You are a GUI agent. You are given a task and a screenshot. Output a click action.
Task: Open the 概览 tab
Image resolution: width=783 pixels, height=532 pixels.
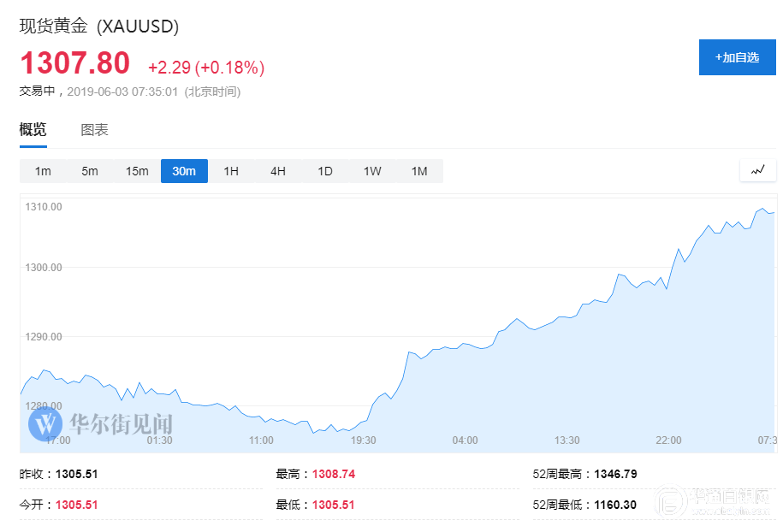(x=33, y=130)
